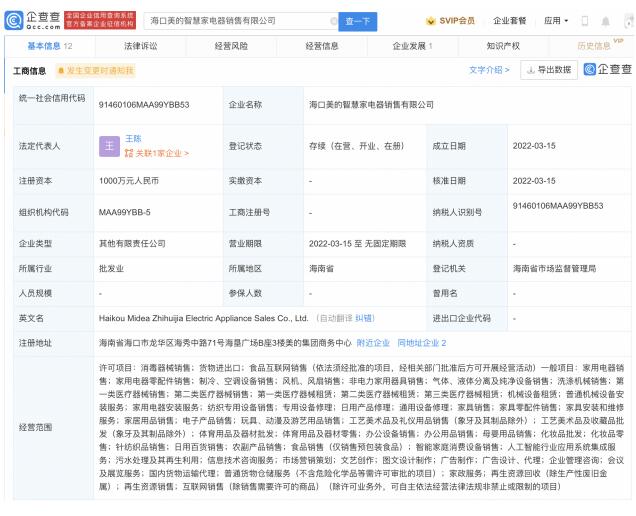The width and height of the screenshot is (636, 516).
Task: Click the 企查查 logo beside the export button
Action: click(x=607, y=69)
